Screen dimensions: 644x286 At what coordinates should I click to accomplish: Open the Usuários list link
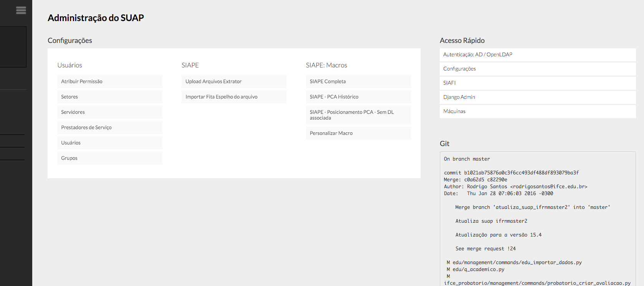110,143
